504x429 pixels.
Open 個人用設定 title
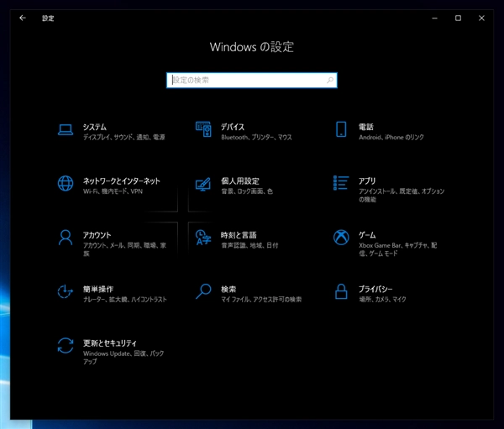[239, 181]
